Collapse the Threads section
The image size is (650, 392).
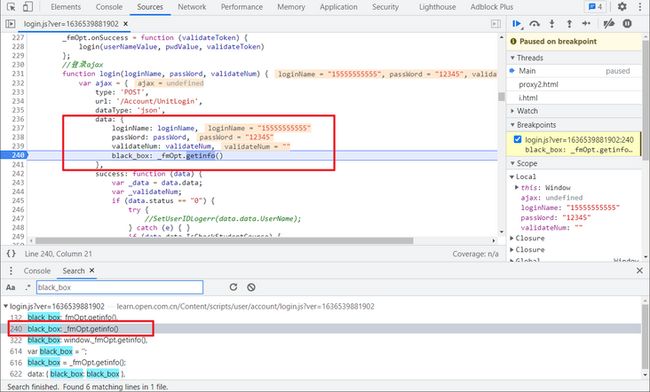(x=512, y=58)
